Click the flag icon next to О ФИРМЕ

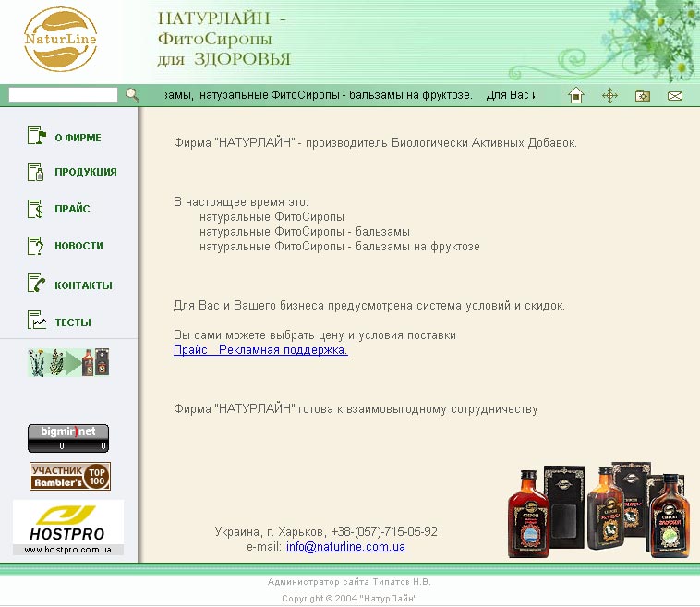(x=37, y=135)
